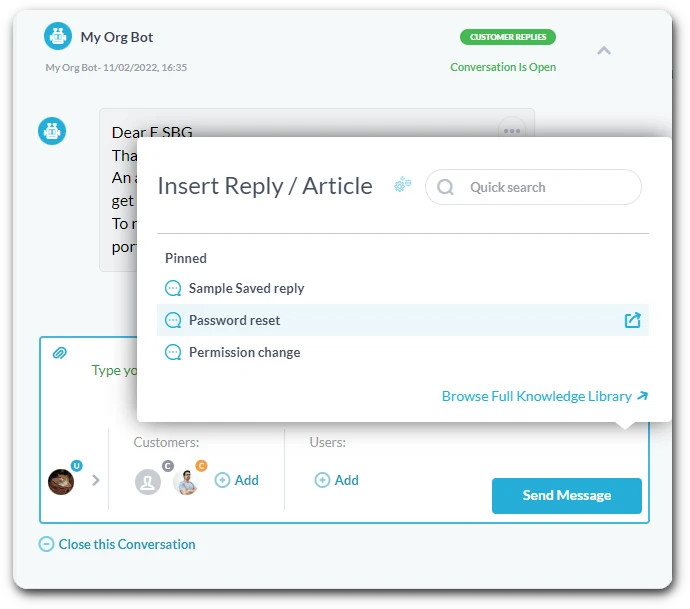
Task: Click the magnifier icon in Quick search
Action: pos(446,187)
